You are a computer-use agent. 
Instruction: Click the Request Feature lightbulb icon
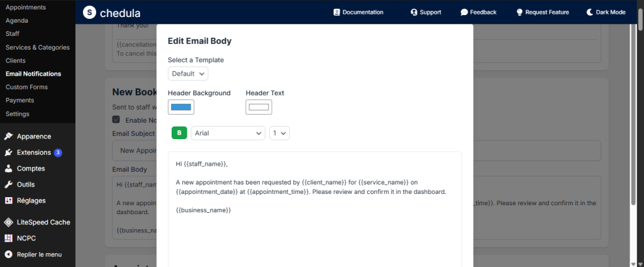pos(519,12)
